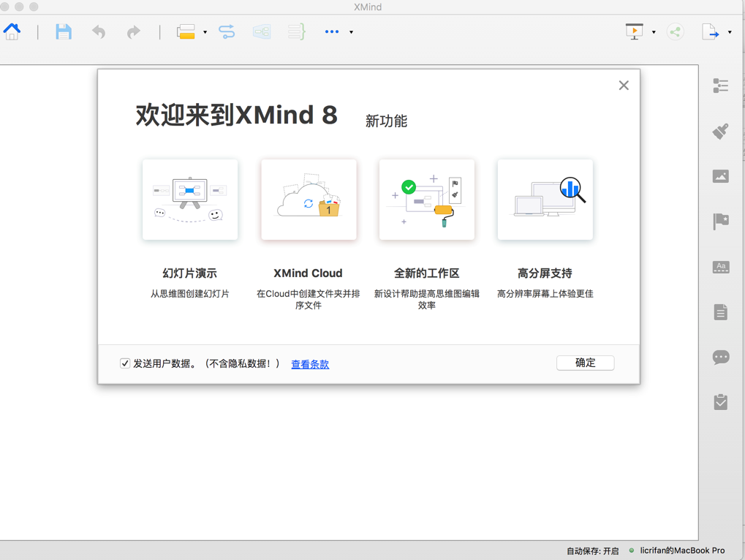Open topic insertion dropdown arrow
This screenshot has width=745, height=560.
pyautogui.click(x=205, y=32)
